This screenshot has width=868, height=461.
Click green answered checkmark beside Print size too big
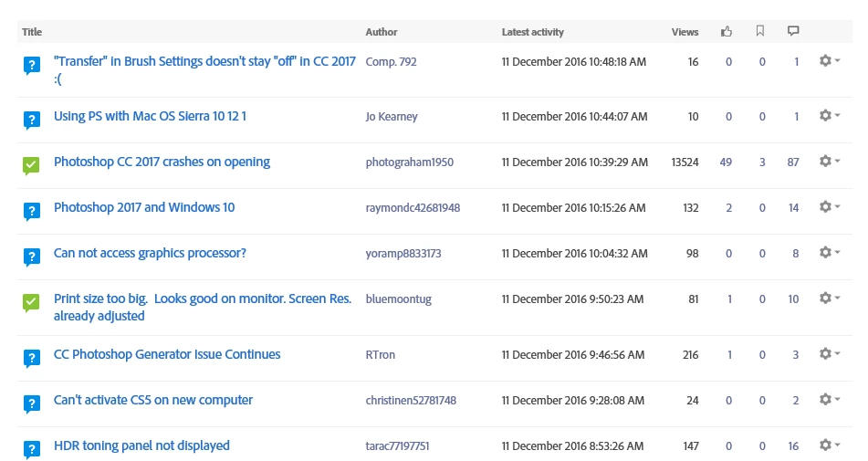coord(31,302)
